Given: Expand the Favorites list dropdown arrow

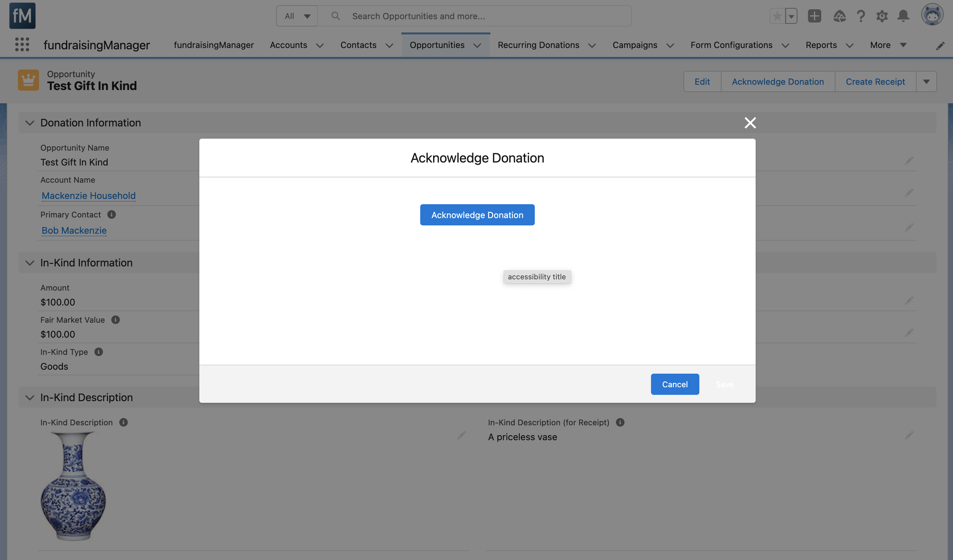Looking at the screenshot, I should click(x=791, y=16).
